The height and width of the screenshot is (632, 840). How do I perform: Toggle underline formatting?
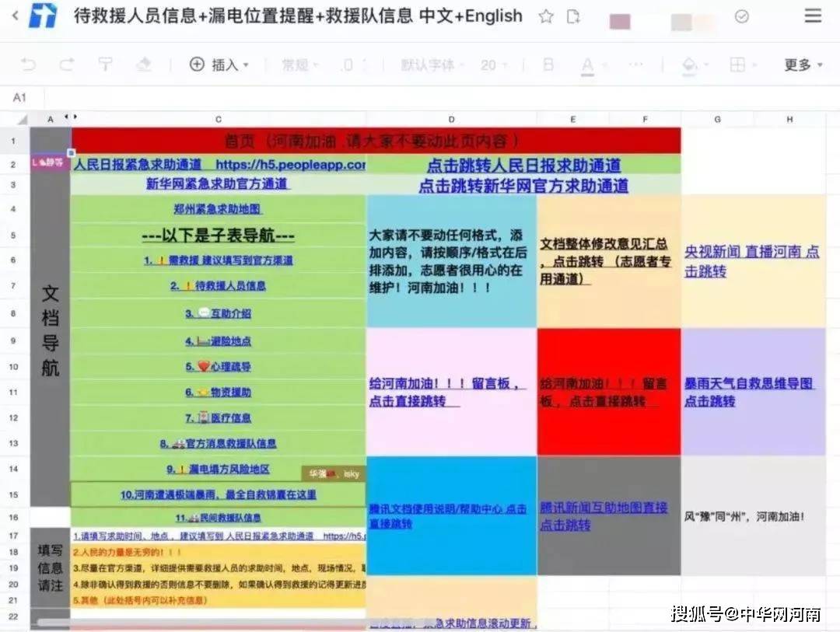(x=638, y=65)
